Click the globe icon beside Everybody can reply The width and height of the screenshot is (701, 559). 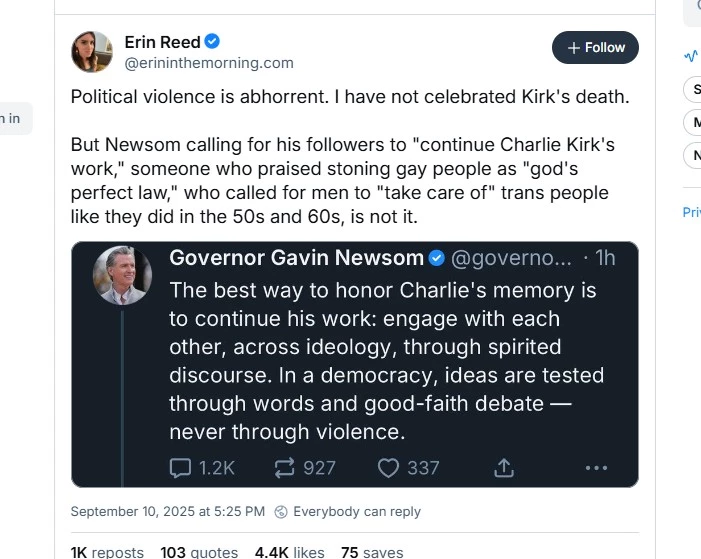(x=281, y=512)
